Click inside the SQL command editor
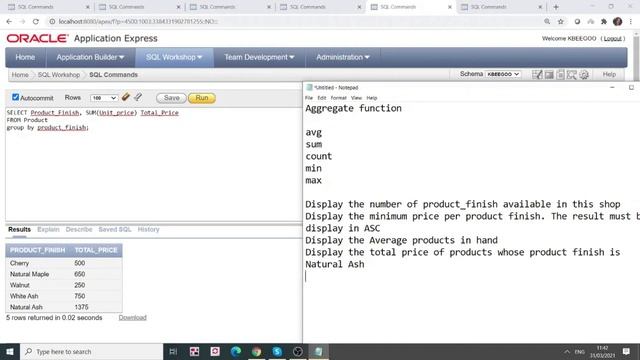This screenshot has width=640, height=360. click(x=153, y=164)
